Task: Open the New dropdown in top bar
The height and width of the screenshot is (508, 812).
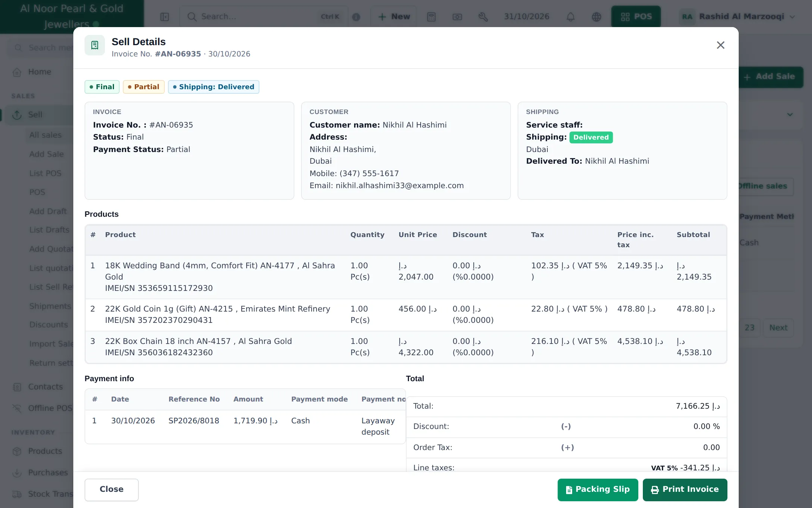Action: coord(394,17)
